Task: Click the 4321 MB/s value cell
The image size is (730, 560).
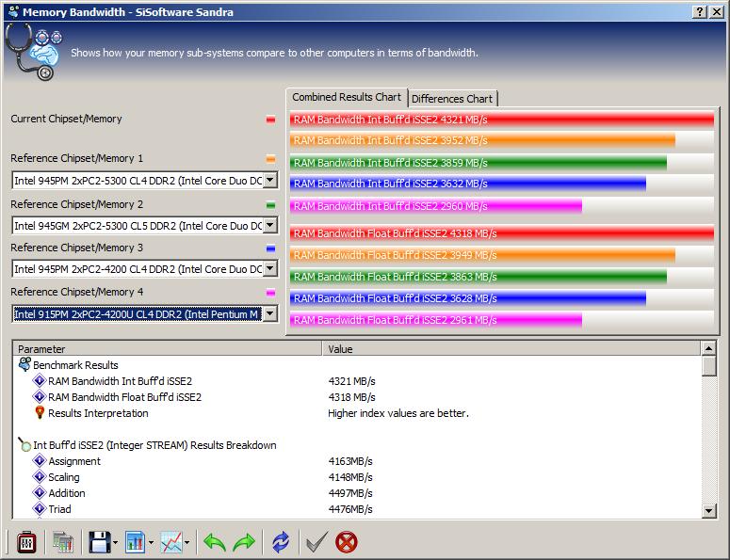Action: tap(351, 381)
